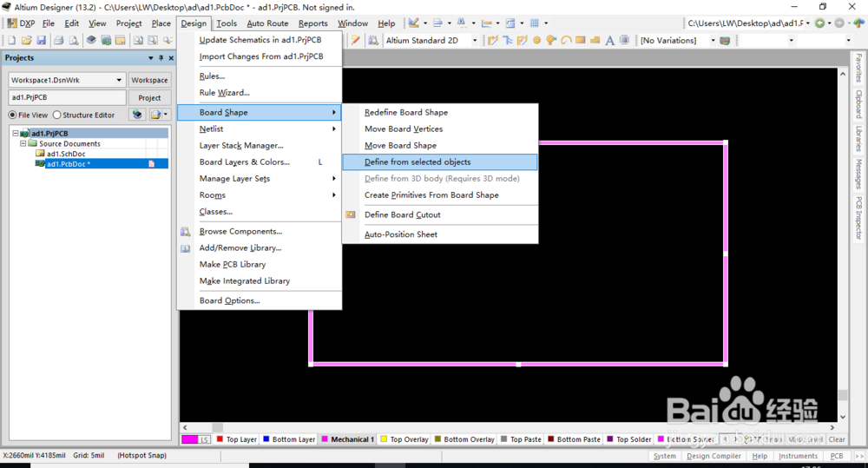Open Board Options menu item
868x468 pixels.
click(x=259, y=300)
